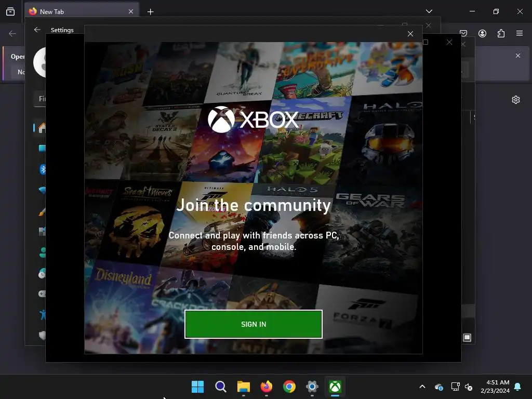
Task: Open Accessibility icon in Settings sidebar
Action: click(x=43, y=315)
